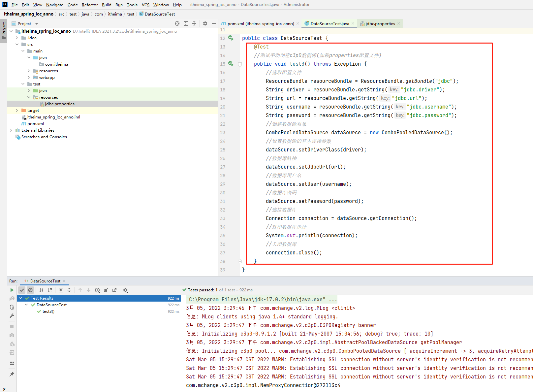Click run gutter icon beside test3 method
Image resolution: width=533 pixels, height=392 pixels.
click(x=231, y=64)
